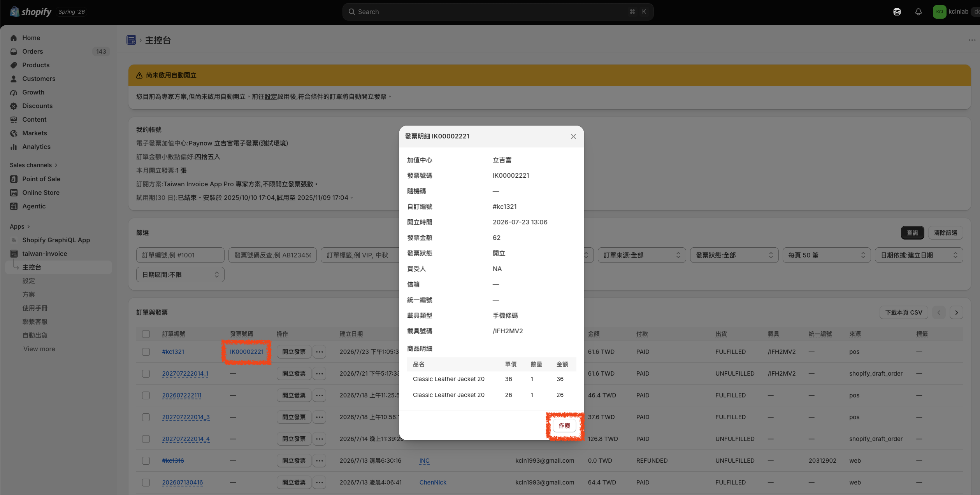Viewport: 980px width, 495px height.
Task: Click the 查詢 search button
Action: pos(912,233)
